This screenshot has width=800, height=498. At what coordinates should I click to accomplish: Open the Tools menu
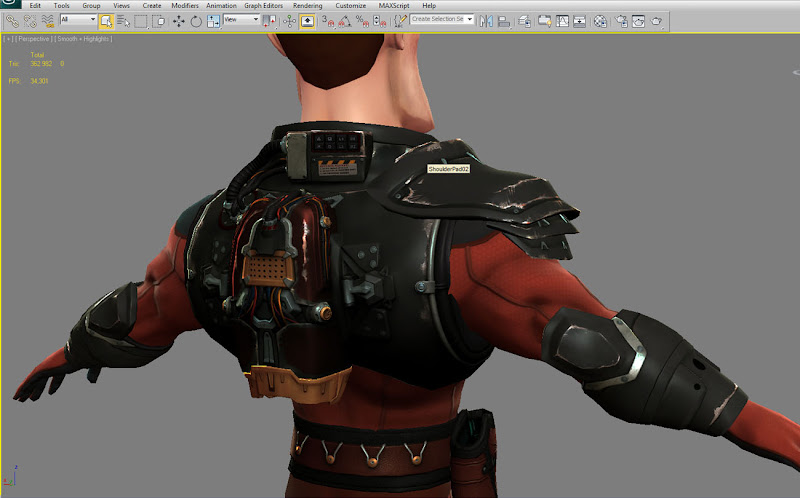coord(62,6)
